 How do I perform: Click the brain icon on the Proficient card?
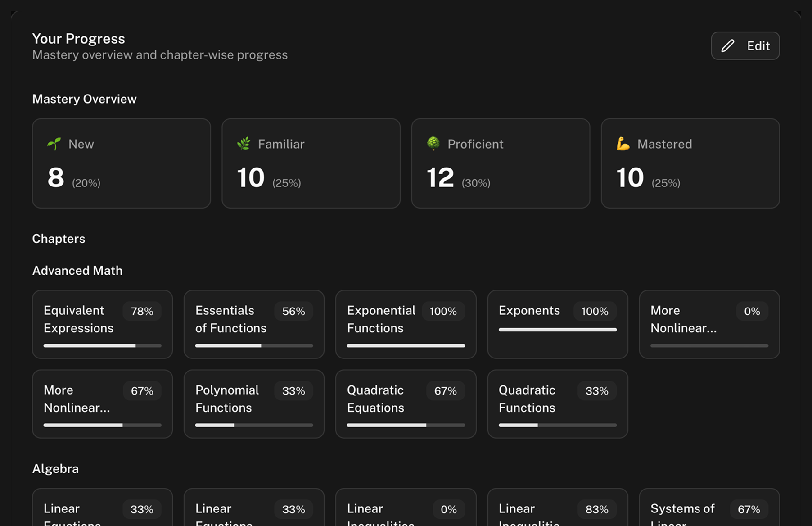pyautogui.click(x=433, y=144)
